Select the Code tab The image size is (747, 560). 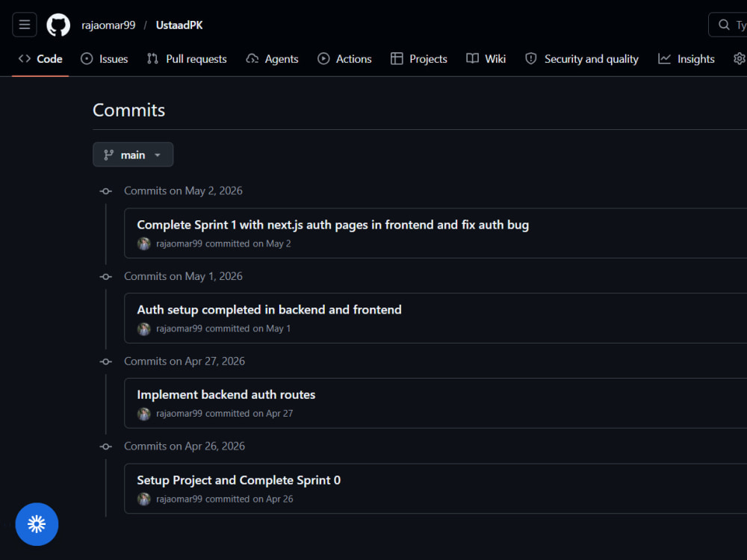coord(40,58)
